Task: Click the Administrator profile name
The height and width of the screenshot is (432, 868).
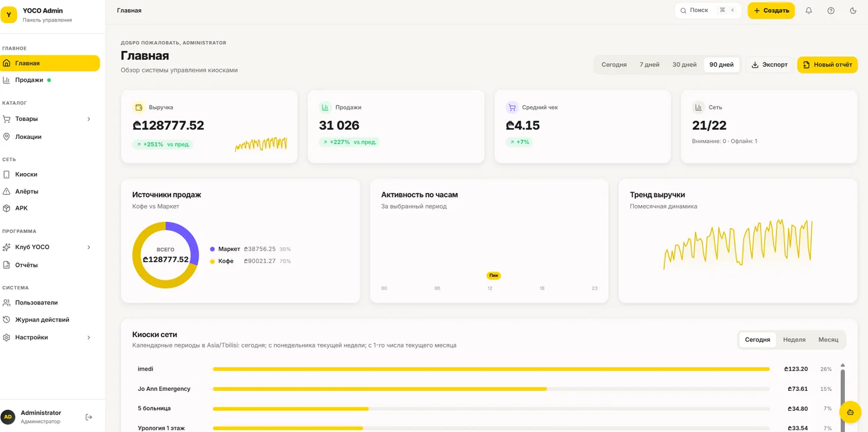Action: 41,413
